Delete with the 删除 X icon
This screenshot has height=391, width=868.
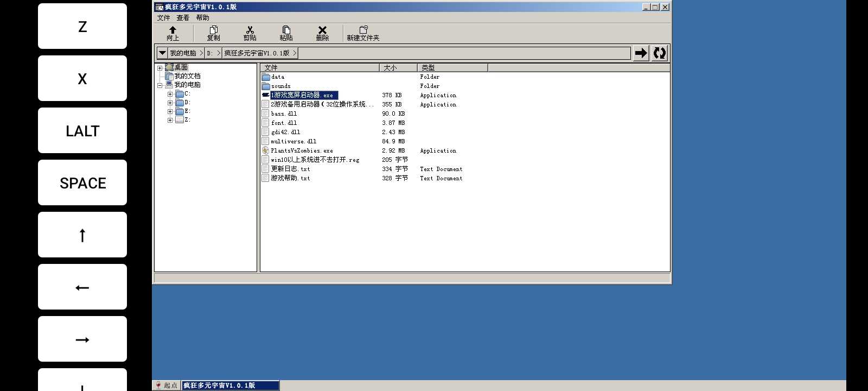click(322, 34)
